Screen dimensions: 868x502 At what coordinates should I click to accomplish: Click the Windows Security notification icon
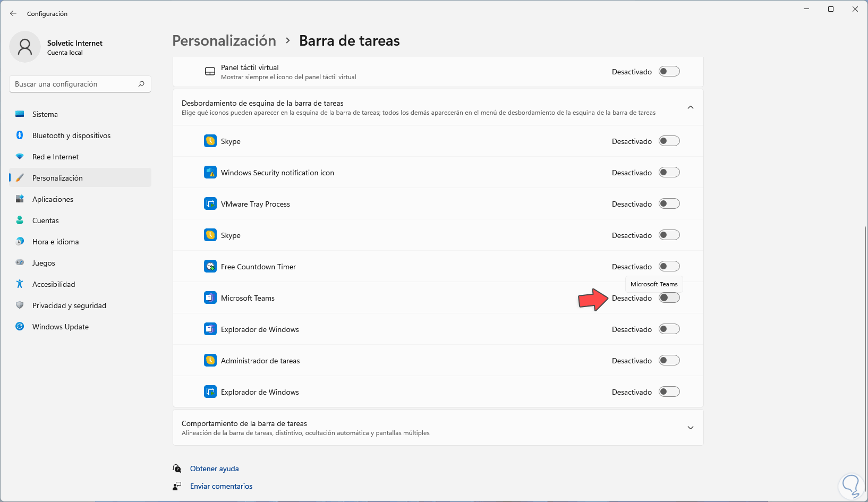[x=210, y=173]
